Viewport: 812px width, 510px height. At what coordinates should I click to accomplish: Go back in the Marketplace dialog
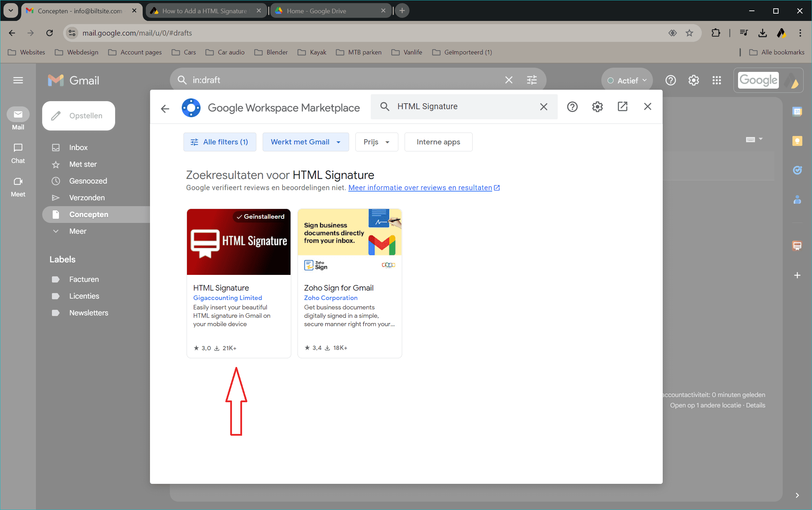click(x=165, y=108)
